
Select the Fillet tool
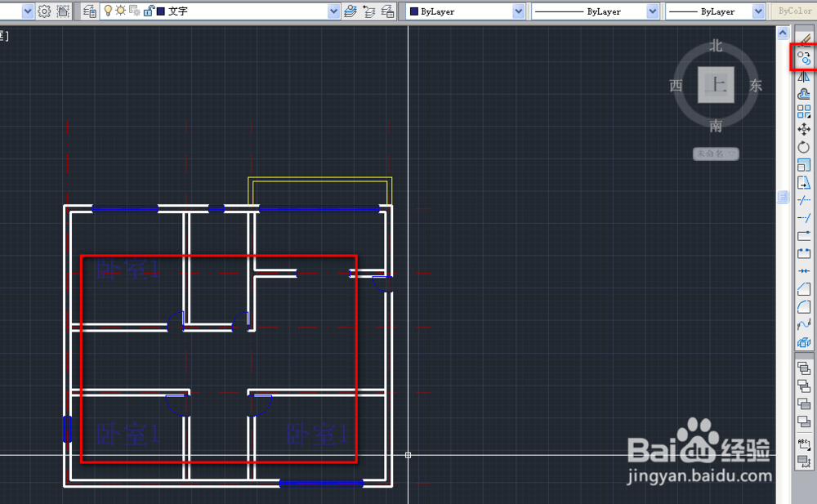(804, 306)
